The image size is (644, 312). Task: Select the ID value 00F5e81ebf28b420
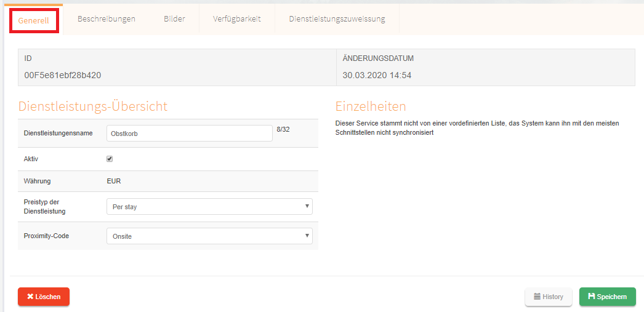[x=63, y=76]
